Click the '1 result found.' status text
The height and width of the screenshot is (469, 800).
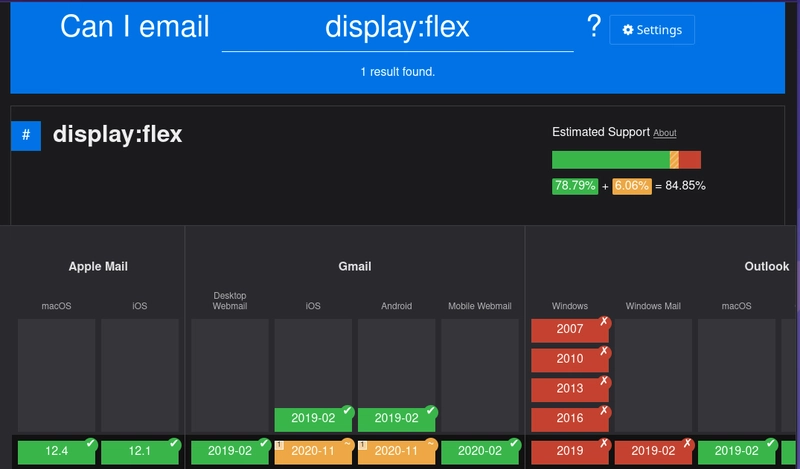pos(397,72)
